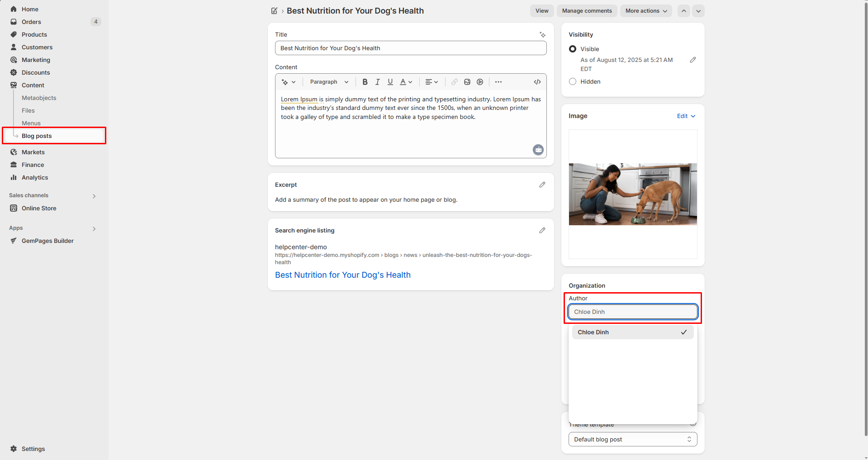Select the Visible radio button

[573, 49]
